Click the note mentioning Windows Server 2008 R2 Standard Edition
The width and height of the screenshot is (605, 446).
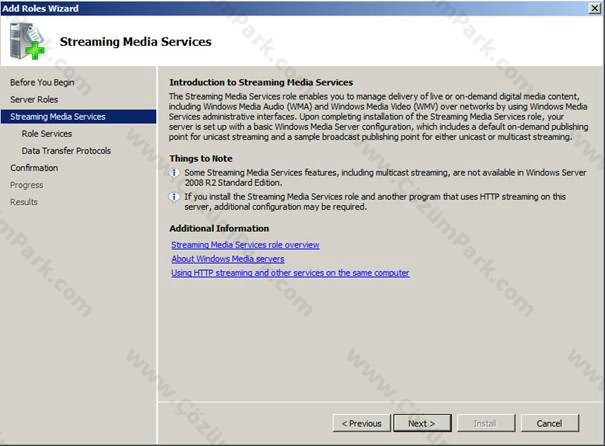pyautogui.click(x=385, y=177)
